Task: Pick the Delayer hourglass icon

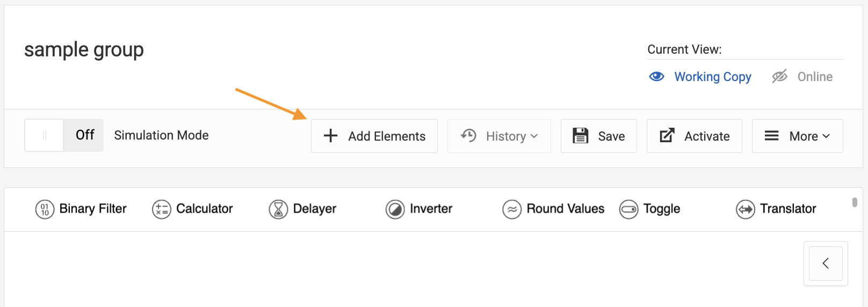Action: [278, 209]
